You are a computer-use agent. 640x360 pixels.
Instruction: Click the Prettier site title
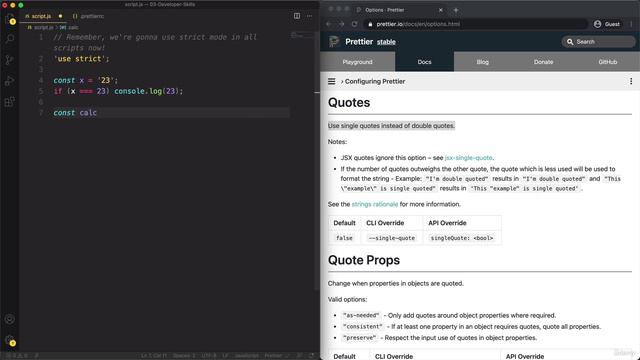point(359,42)
